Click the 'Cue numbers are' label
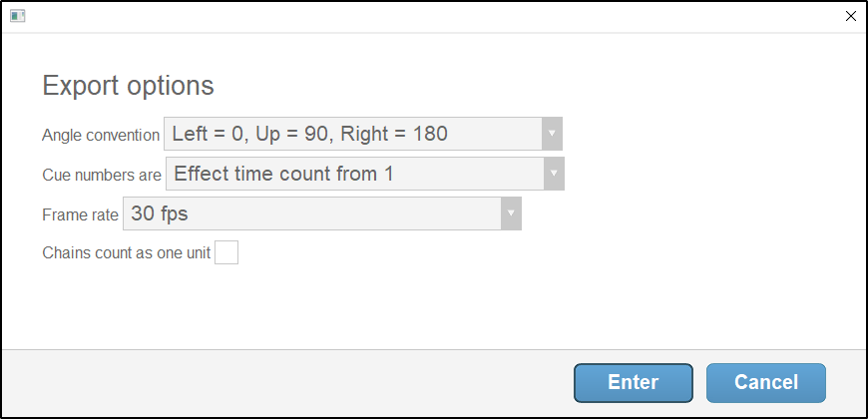Screen dimensions: 868x419 tap(102, 175)
